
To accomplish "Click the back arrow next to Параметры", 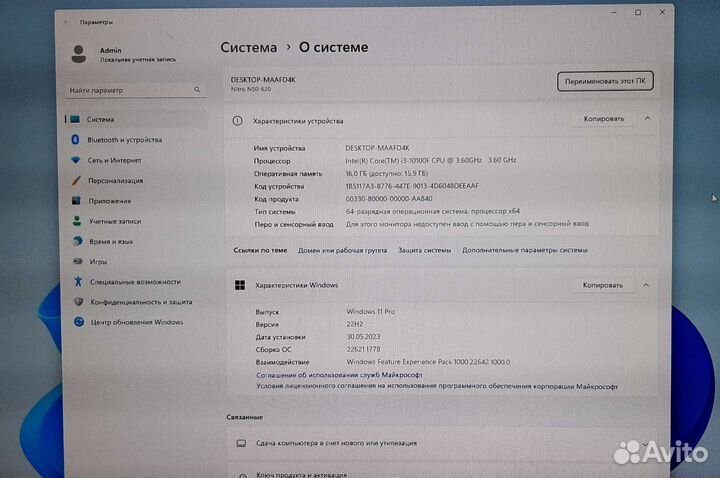I will (x=67, y=22).
